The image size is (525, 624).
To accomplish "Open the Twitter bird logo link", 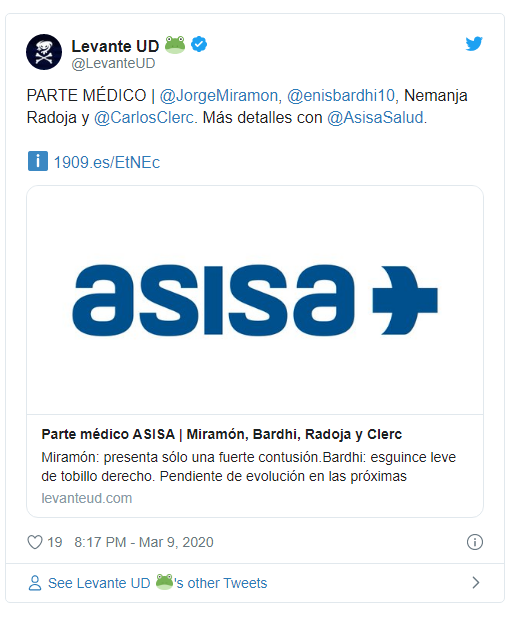I will [x=474, y=44].
